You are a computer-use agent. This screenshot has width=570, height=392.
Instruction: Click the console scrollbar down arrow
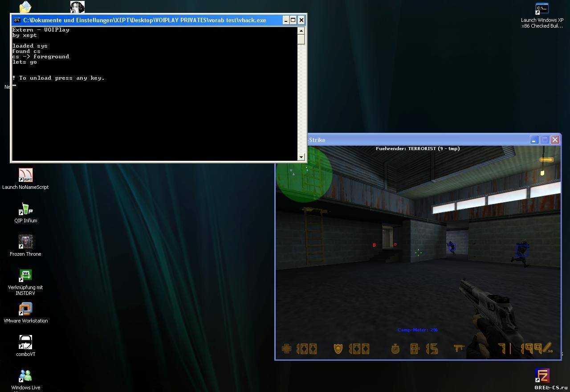301,157
